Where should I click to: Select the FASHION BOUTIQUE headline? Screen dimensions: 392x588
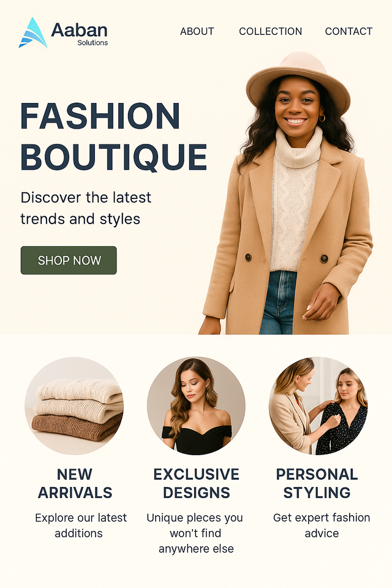pyautogui.click(x=114, y=137)
